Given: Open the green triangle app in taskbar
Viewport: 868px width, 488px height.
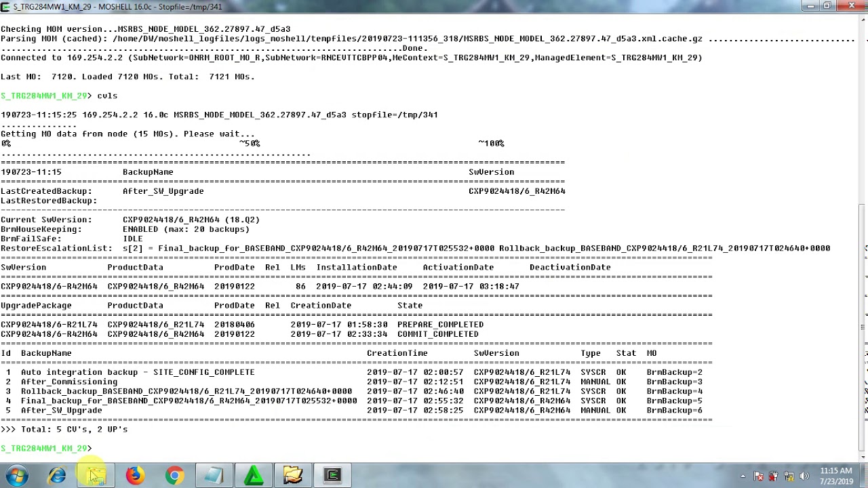Looking at the screenshot, I should 253,476.
